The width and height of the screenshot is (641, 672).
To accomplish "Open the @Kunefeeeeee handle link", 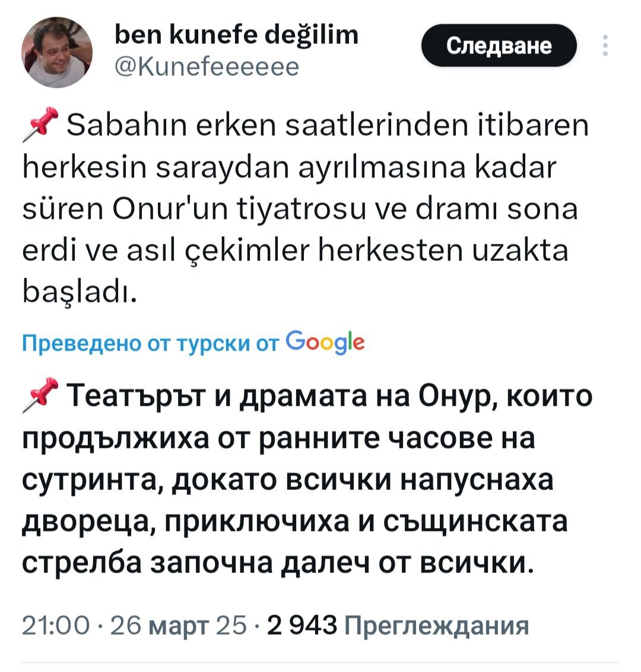I will click(x=206, y=67).
